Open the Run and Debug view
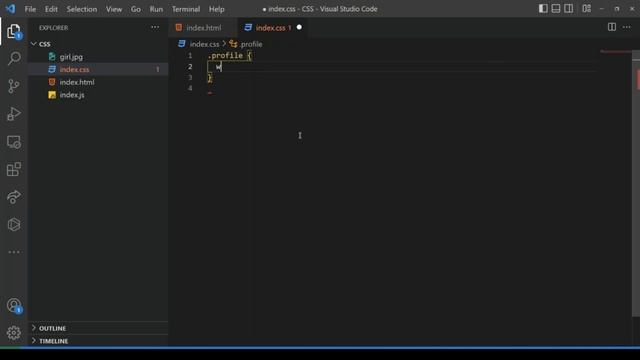Screen dimensions: 640x360 [x=13, y=114]
